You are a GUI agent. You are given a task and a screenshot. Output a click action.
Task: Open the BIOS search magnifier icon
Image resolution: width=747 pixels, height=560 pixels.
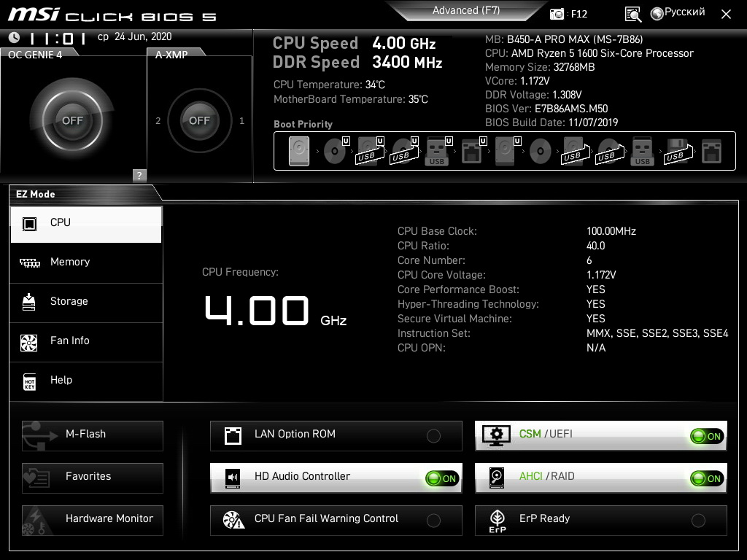coord(633,14)
